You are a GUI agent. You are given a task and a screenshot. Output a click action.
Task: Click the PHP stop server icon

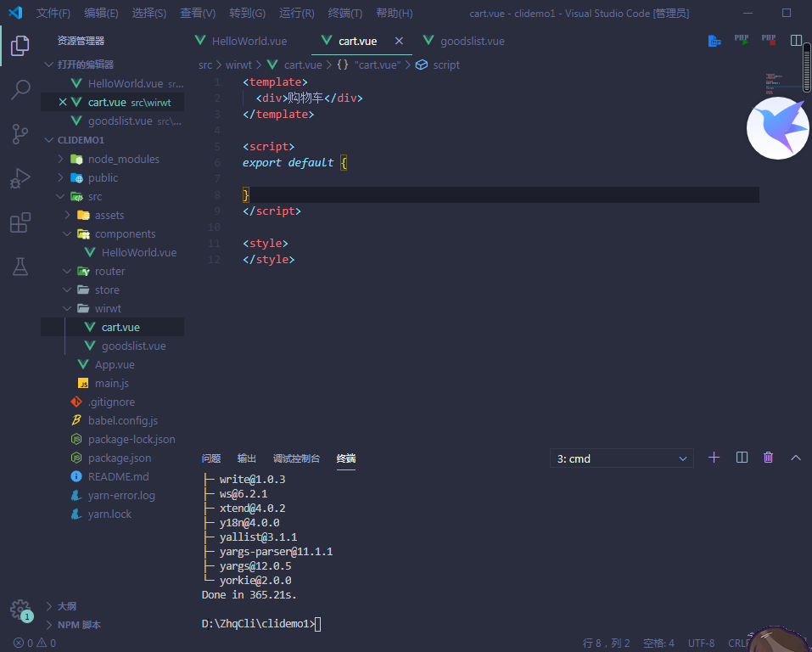click(769, 40)
